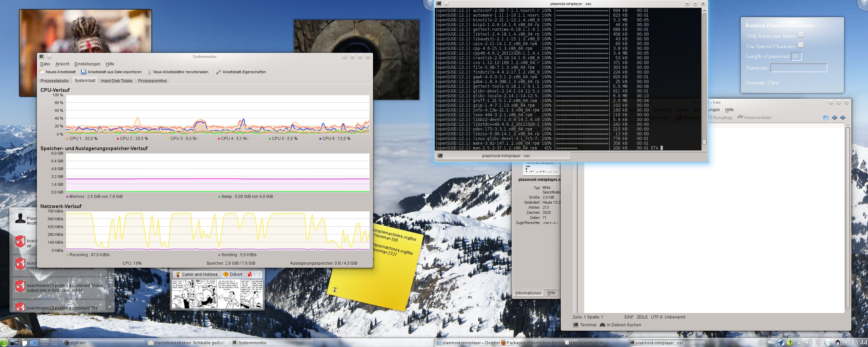Viewport: 868px width, 347px height.
Task: Open the update notifier tray icon
Action: [790, 343]
